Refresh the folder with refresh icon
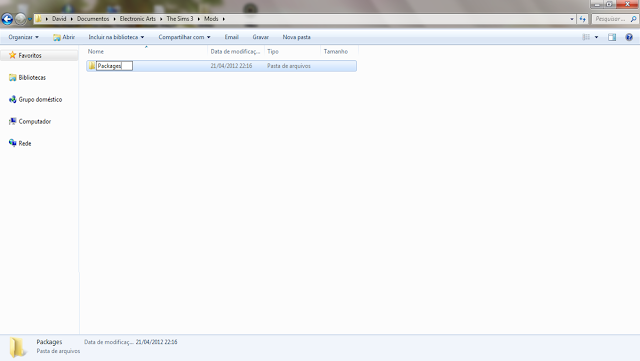This screenshot has width=640, height=361. (x=582, y=19)
